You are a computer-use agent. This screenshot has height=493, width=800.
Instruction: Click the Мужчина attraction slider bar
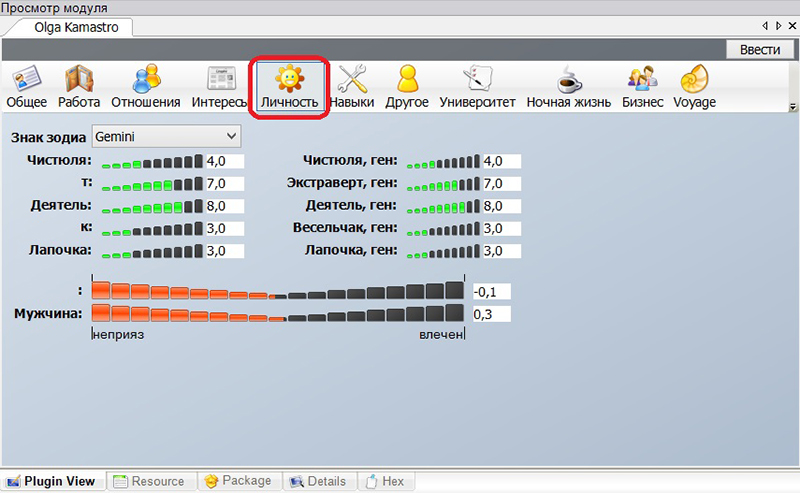tap(278, 314)
